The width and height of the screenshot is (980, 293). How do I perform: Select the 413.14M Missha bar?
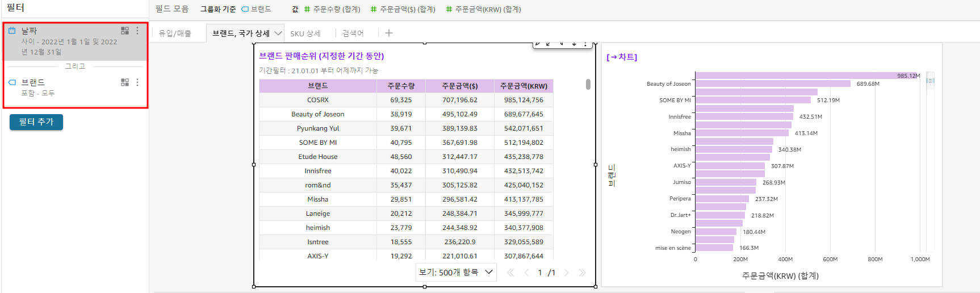pyautogui.click(x=742, y=133)
